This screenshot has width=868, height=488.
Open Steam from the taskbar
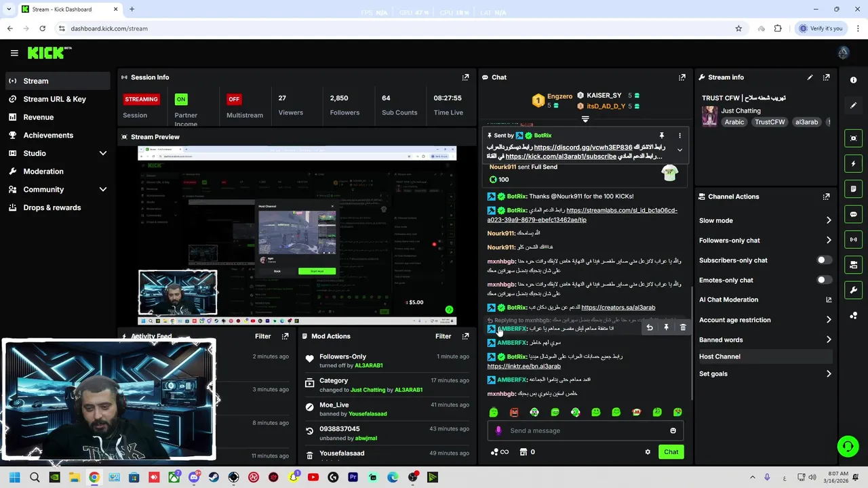point(214,477)
